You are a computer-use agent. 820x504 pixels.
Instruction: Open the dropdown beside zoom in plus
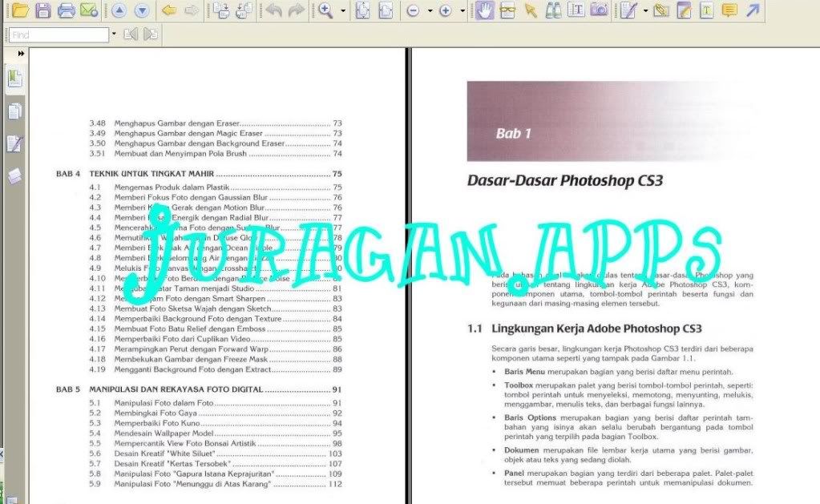[463, 10]
